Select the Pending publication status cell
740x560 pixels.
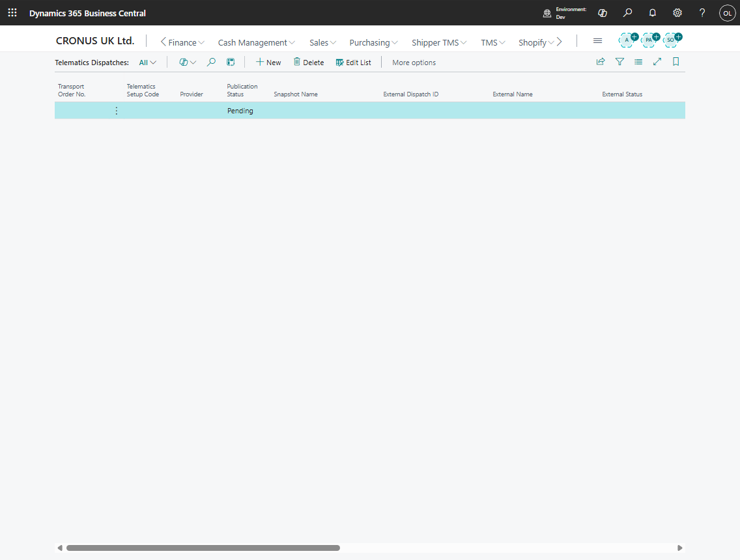240,111
